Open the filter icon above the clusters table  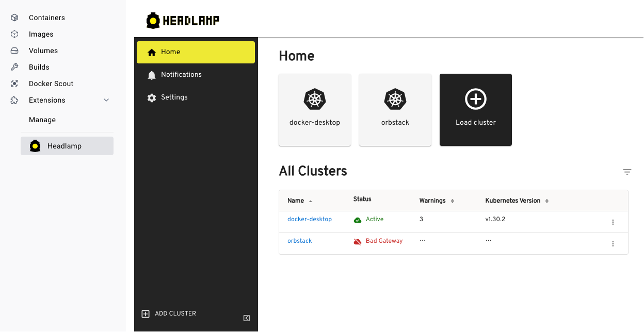tap(627, 172)
